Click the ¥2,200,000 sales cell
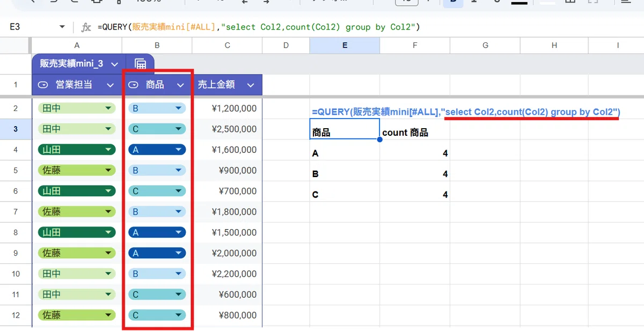 point(228,274)
